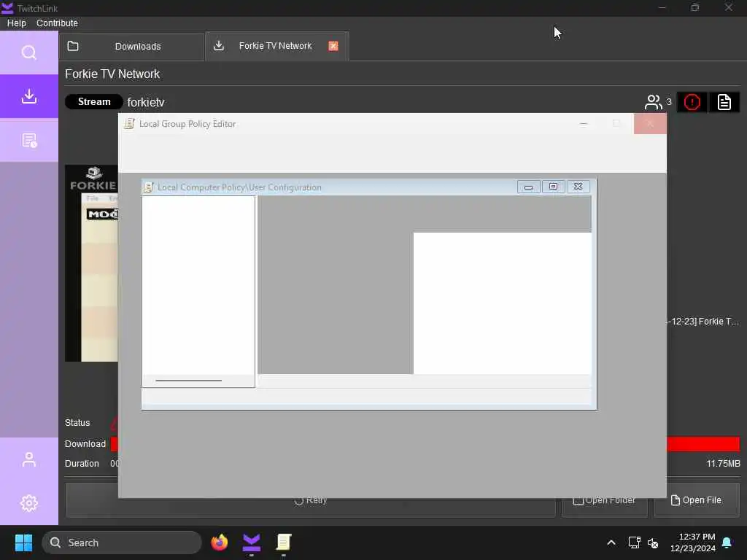Click the 11.75MB file size value
Viewport: 747px width, 560px height.
tap(723, 463)
